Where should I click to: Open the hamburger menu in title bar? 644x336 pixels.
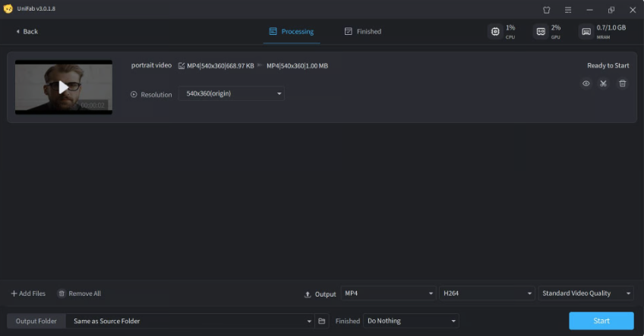(567, 9)
